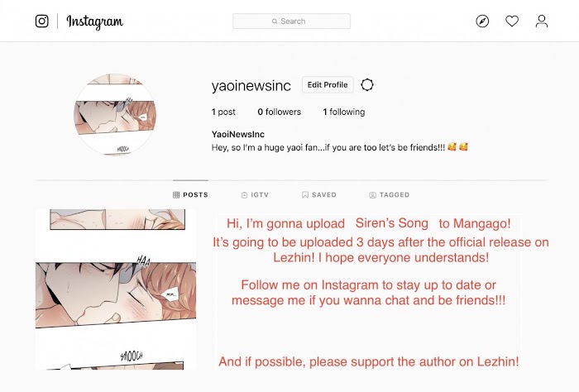Switch to the TAGGED tab
This screenshot has width=579, height=392.
pyautogui.click(x=390, y=195)
